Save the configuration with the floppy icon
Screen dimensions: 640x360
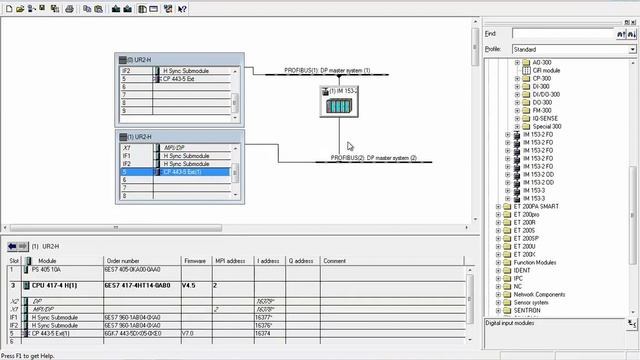(42, 9)
